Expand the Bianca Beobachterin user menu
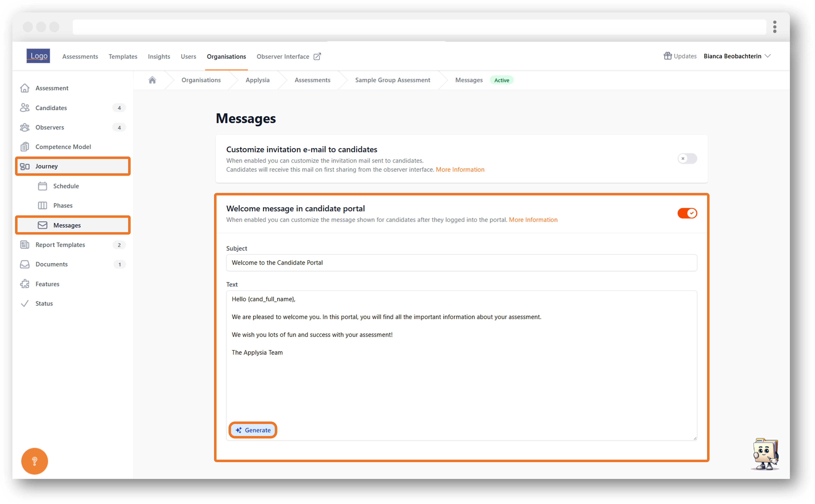This screenshot has width=815, height=504. (x=737, y=56)
